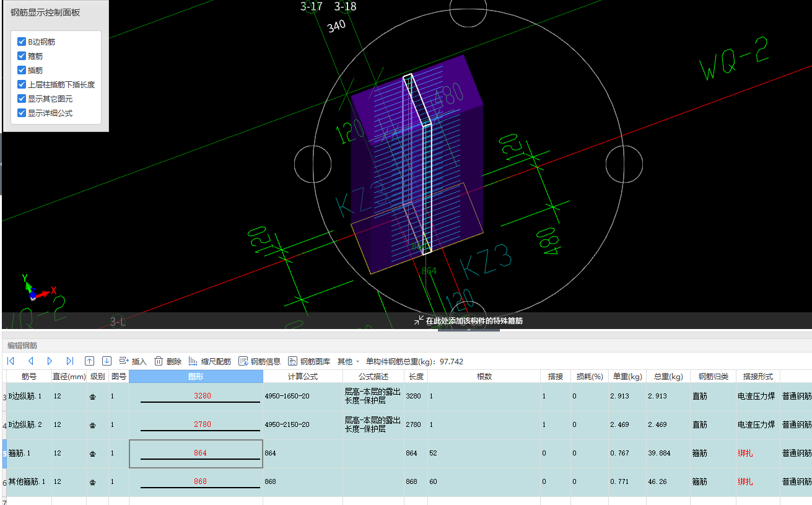Click 绑扎 splice cell in 箍筋.1 row

[x=757, y=453]
